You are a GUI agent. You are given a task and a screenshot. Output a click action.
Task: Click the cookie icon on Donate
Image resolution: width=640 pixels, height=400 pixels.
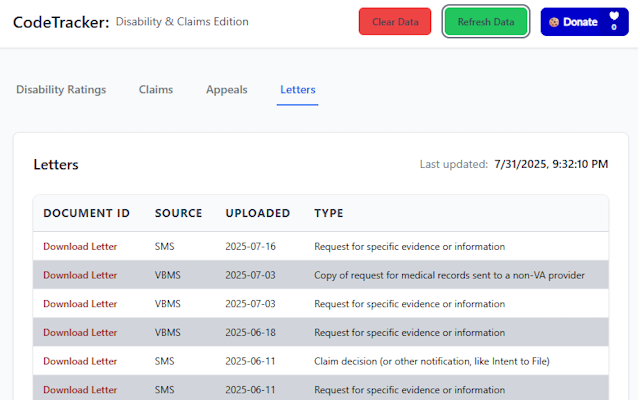[x=554, y=22]
